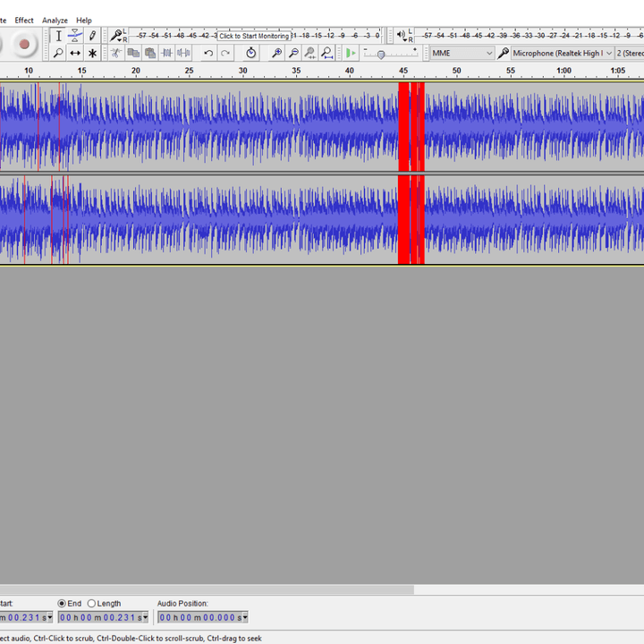Viewport: 644px width, 644px height.
Task: Select the Multi-Tool asterisk mode
Action: (x=92, y=53)
